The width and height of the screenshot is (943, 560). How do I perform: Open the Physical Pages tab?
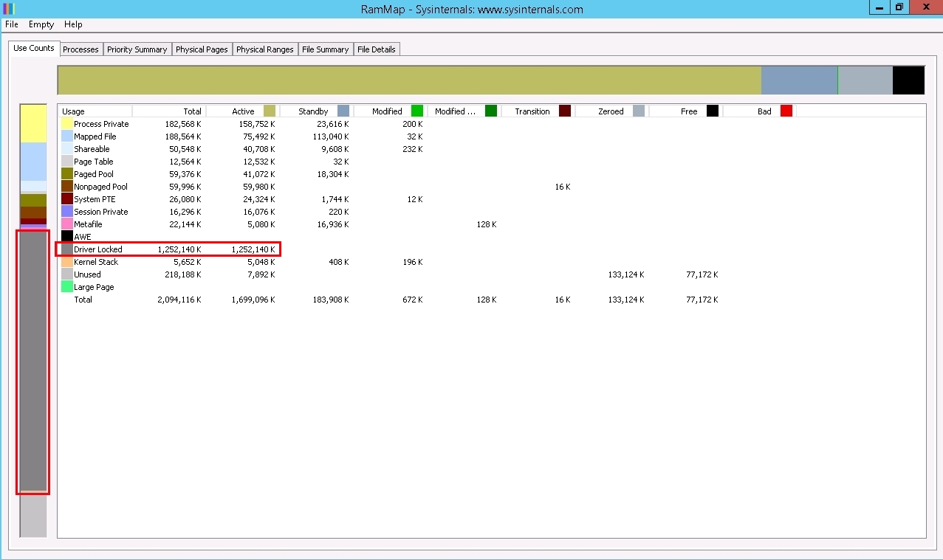pyautogui.click(x=202, y=49)
